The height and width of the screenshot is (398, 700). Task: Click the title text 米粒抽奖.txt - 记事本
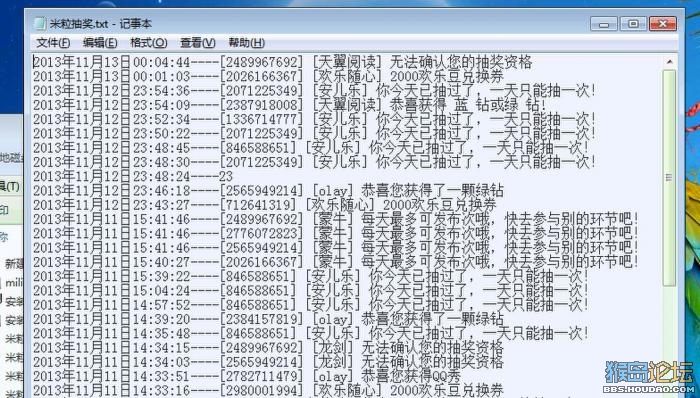[100, 24]
